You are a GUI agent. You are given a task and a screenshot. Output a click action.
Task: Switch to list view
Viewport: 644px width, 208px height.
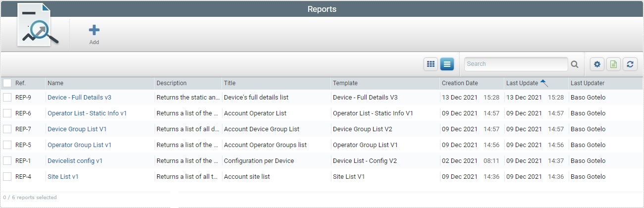click(447, 64)
